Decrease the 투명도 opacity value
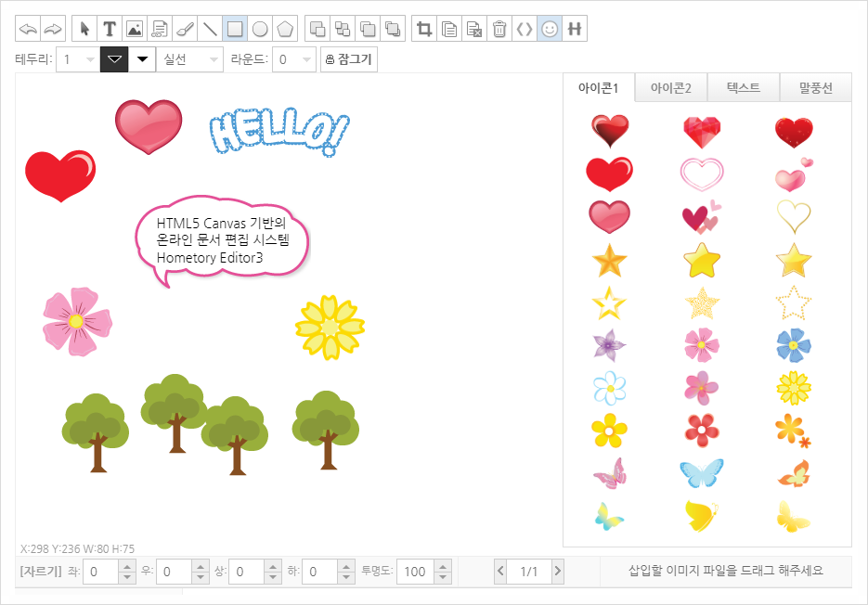This screenshot has height=605, width=868. [442, 578]
